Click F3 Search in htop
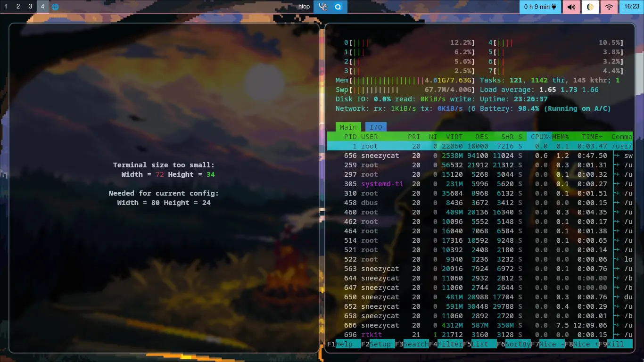Viewport: 644px width, 362px height. pyautogui.click(x=412, y=344)
